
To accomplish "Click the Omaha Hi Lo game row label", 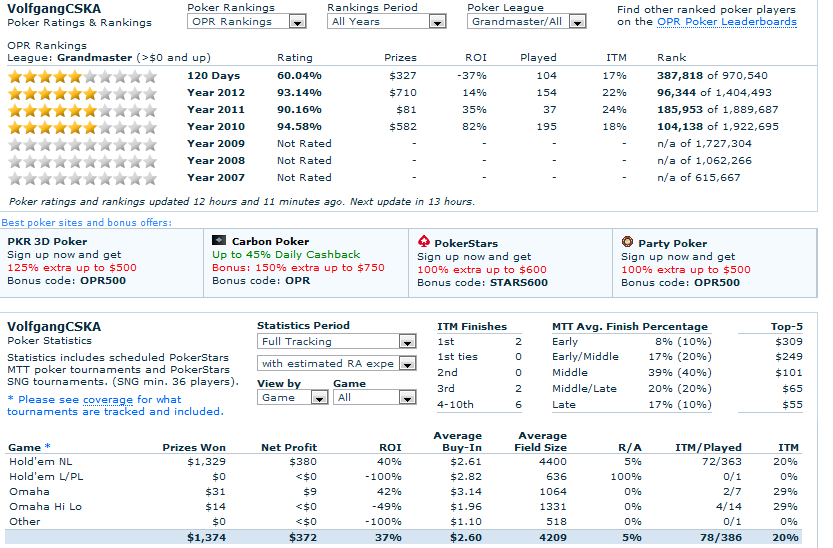I will pyautogui.click(x=45, y=506).
